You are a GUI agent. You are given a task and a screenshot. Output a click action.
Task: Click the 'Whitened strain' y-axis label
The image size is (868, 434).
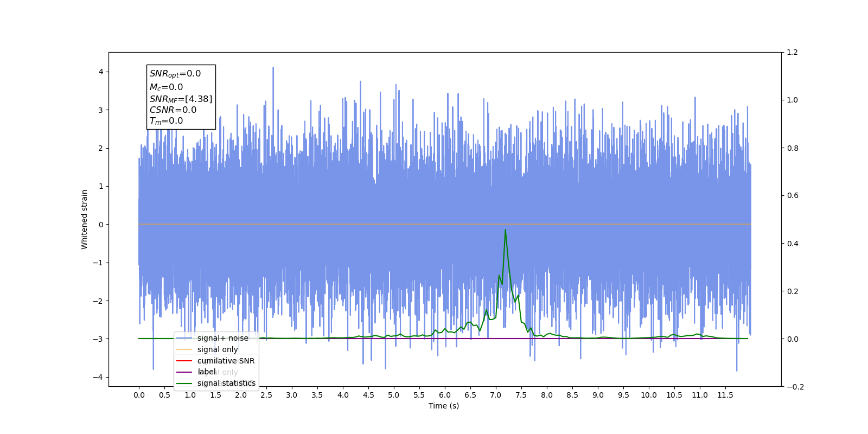[x=85, y=219]
